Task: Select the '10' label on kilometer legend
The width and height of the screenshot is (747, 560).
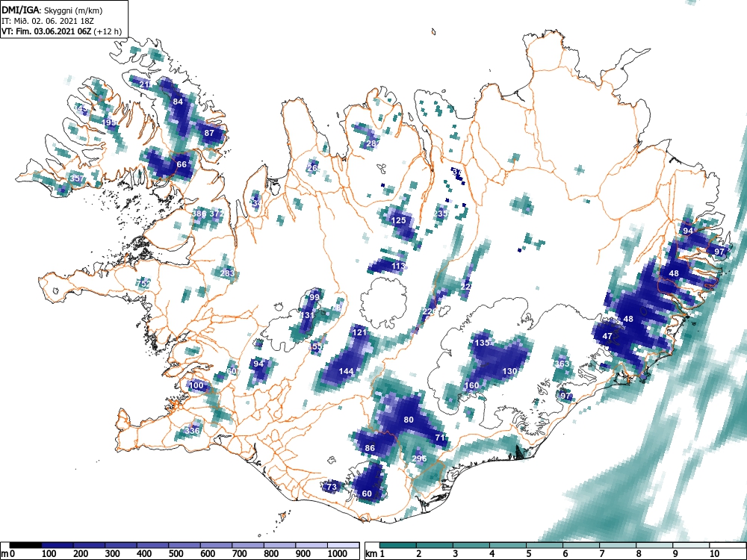Action: (713, 554)
